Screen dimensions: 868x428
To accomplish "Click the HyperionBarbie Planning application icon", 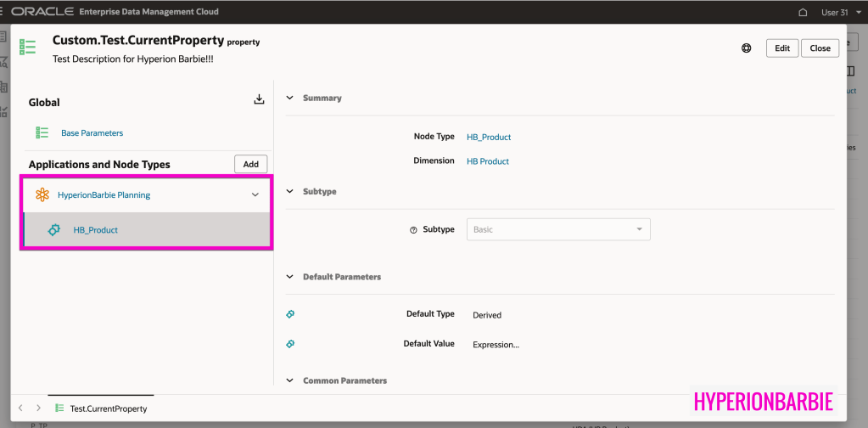I will click(x=42, y=195).
